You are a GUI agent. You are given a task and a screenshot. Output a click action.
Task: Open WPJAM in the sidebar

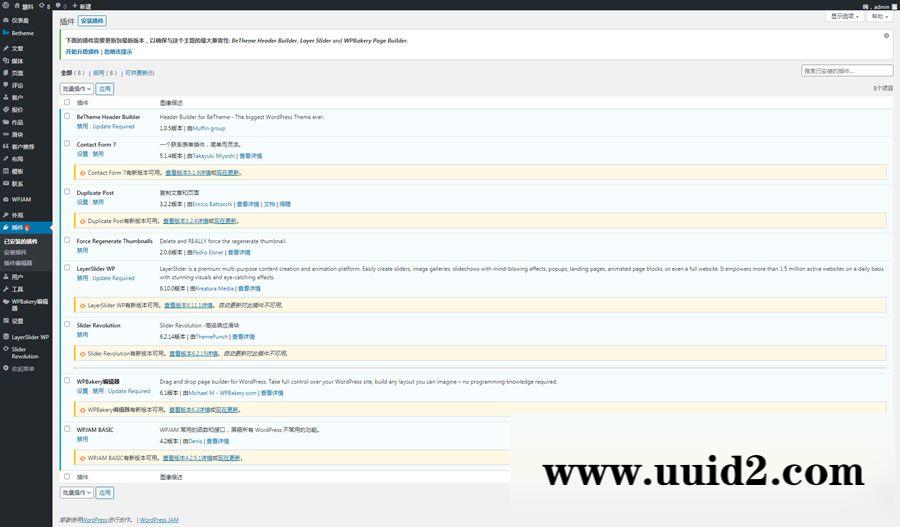tap(21, 199)
